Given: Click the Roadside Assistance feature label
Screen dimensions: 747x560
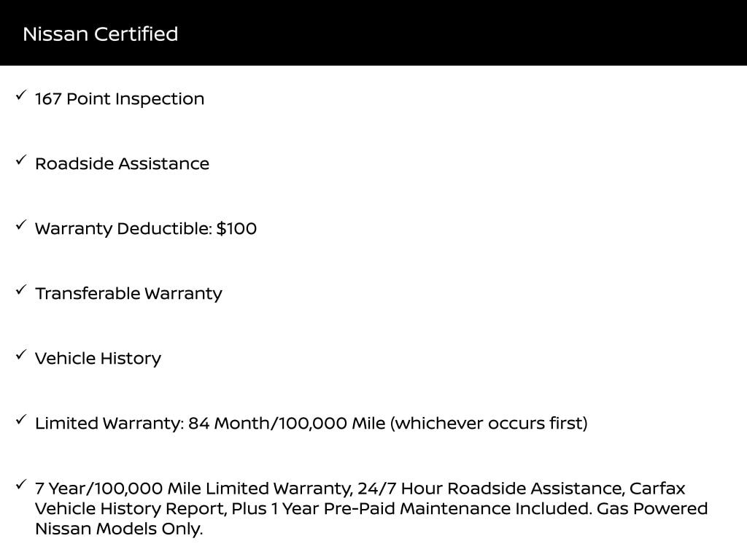Looking at the screenshot, I should [x=122, y=164].
